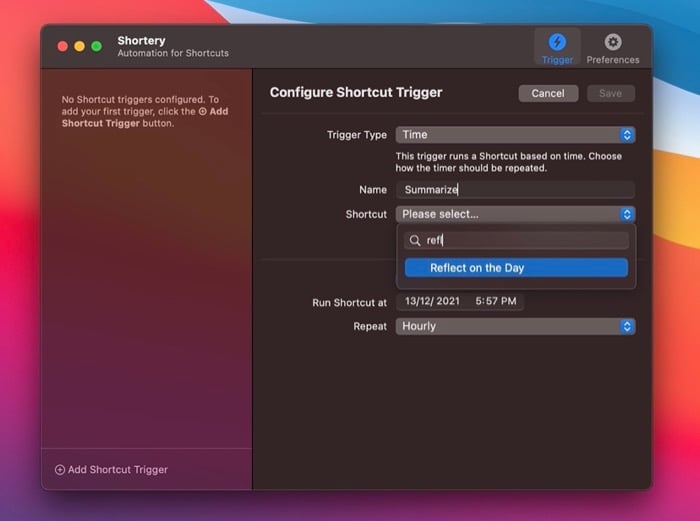Click the Save button
The height and width of the screenshot is (521, 700).
tap(610, 93)
